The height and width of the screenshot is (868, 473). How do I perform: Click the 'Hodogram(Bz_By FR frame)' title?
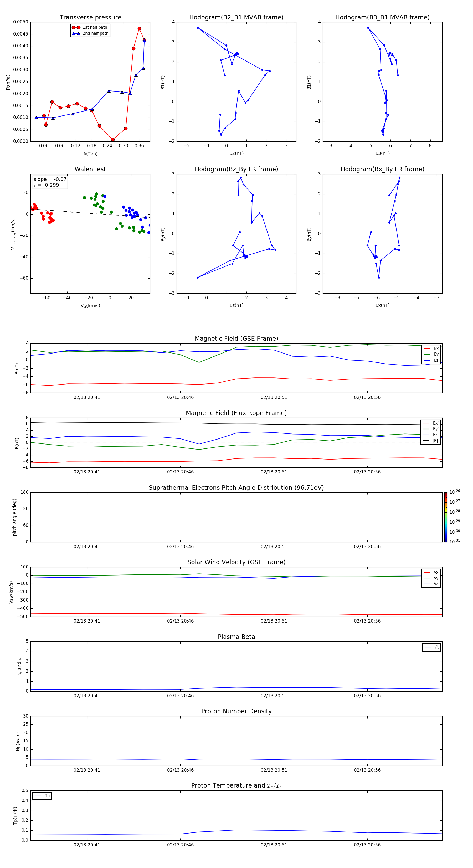point(236,169)
